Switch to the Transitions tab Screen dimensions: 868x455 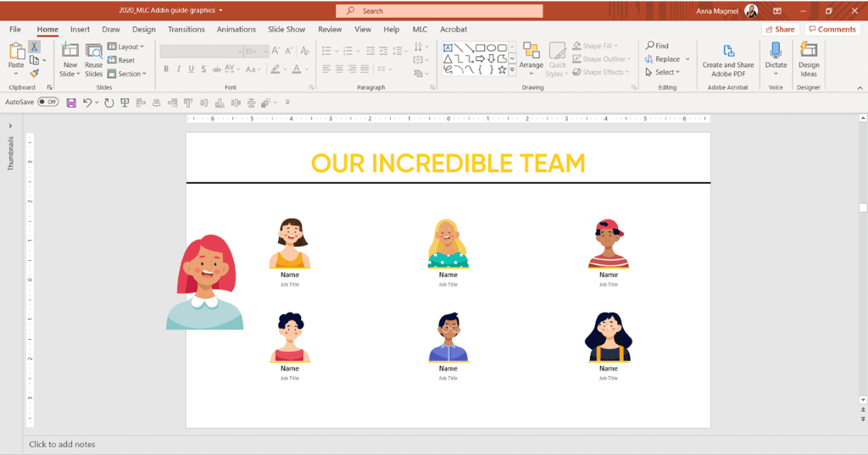point(186,30)
